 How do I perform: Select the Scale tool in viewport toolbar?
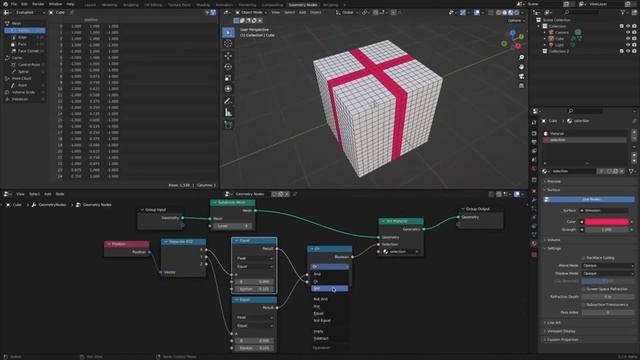(228, 78)
